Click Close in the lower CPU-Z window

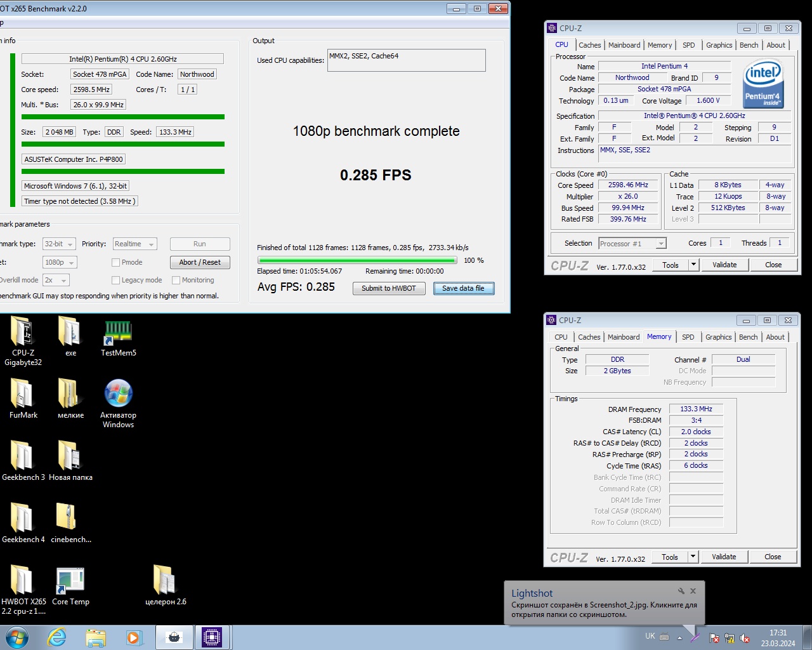coord(773,557)
